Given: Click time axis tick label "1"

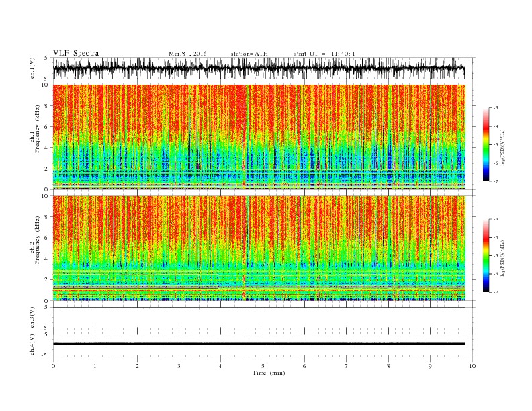Looking at the screenshot, I should point(95,366).
